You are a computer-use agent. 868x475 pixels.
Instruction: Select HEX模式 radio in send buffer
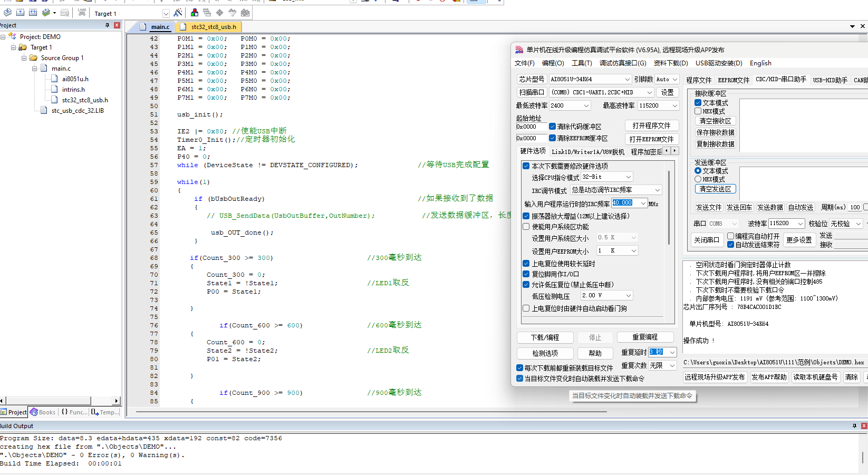click(x=698, y=179)
